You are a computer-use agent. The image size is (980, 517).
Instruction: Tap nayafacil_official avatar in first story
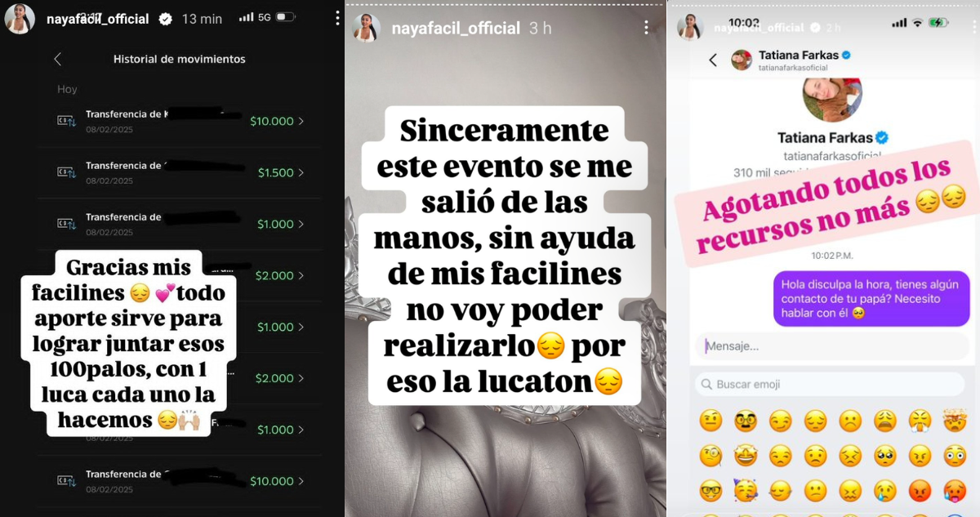point(20,19)
